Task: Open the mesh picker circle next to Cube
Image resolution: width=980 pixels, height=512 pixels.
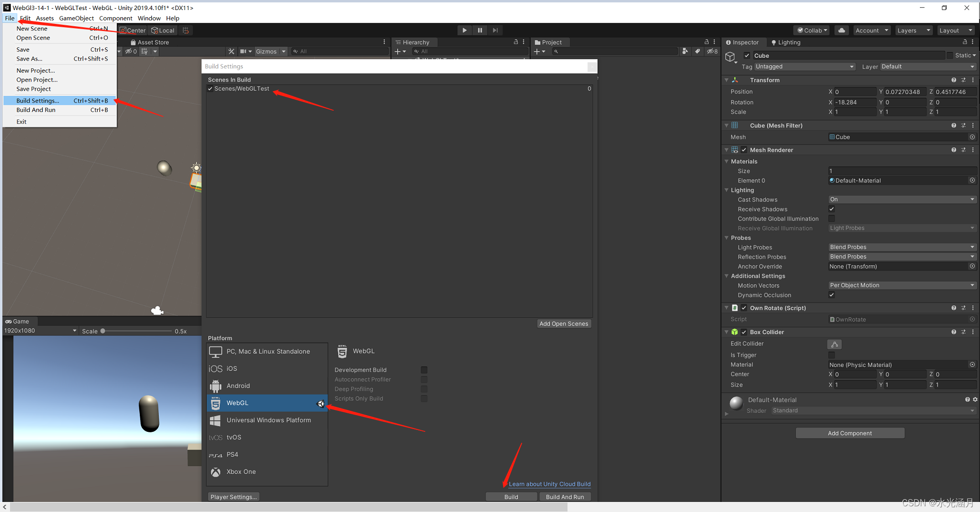Action: [x=972, y=137]
